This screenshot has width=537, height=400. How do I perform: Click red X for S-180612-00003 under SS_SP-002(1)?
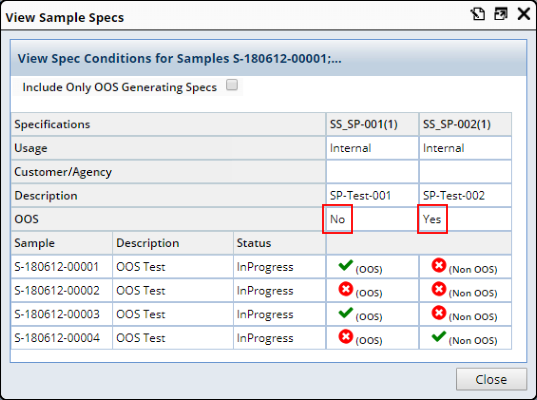[439, 313]
